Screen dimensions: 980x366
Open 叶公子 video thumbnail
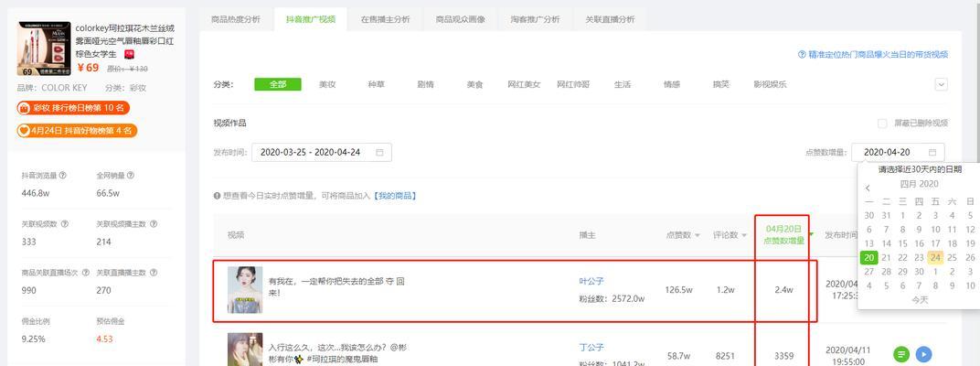[x=245, y=290]
